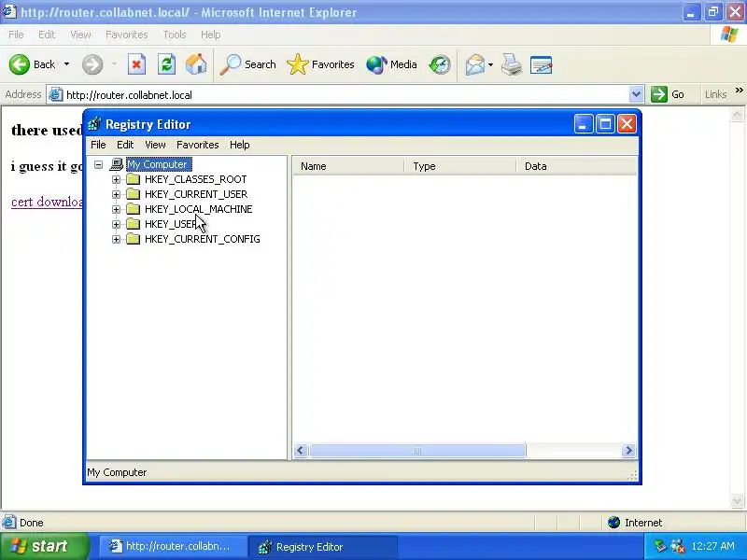The image size is (747, 560).
Task: Click the network tray icon with red X
Action: (x=677, y=546)
